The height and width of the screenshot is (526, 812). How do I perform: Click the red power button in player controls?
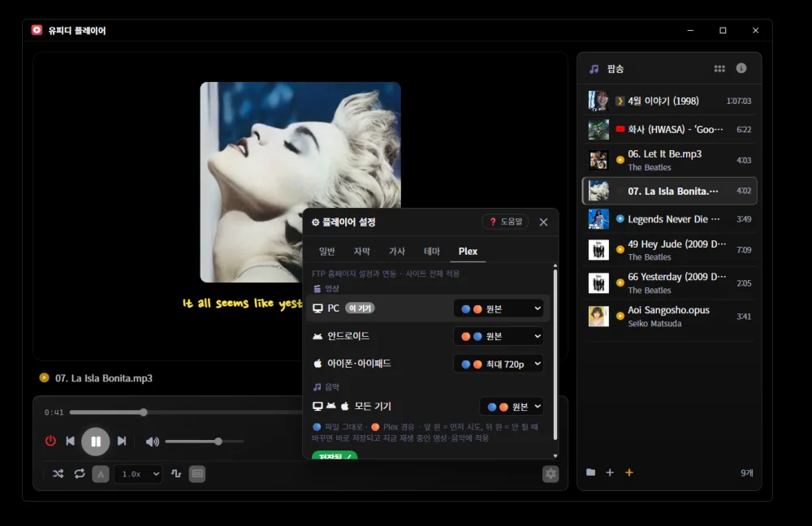click(x=50, y=441)
